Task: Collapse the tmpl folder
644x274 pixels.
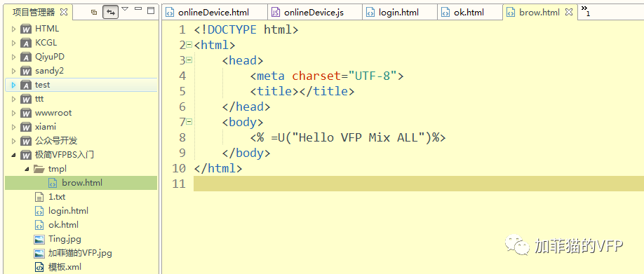Action: point(27,169)
